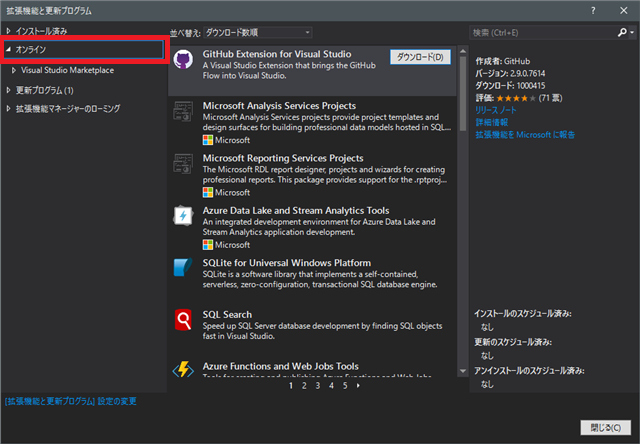Viewport: 640px width, 444px height.
Task: Close the 拡張機能と更新プログラム dialog window
Action: point(624,11)
